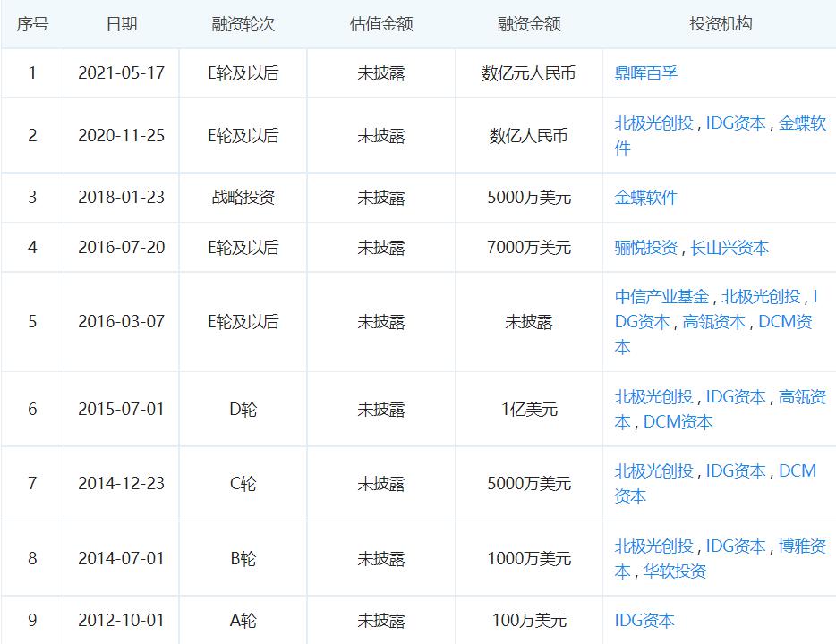Select the date cell 2021-05-17
This screenshot has height=644, width=836.
pos(122,73)
